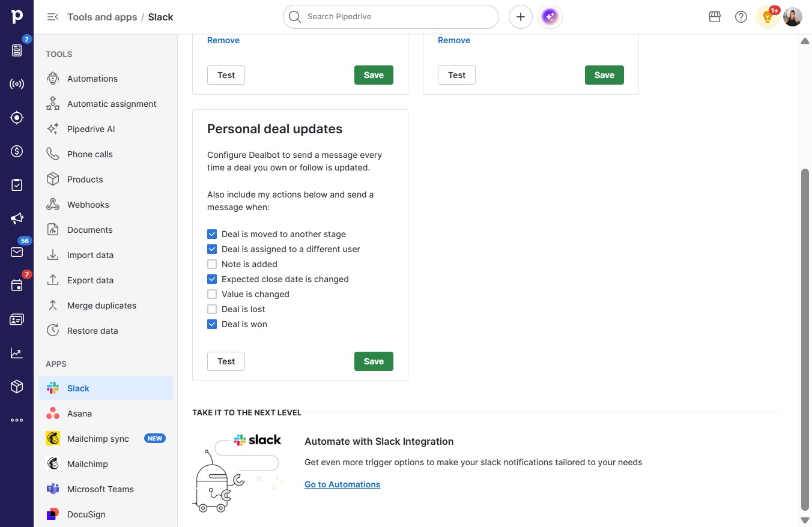Open Export data tool

[106, 280]
